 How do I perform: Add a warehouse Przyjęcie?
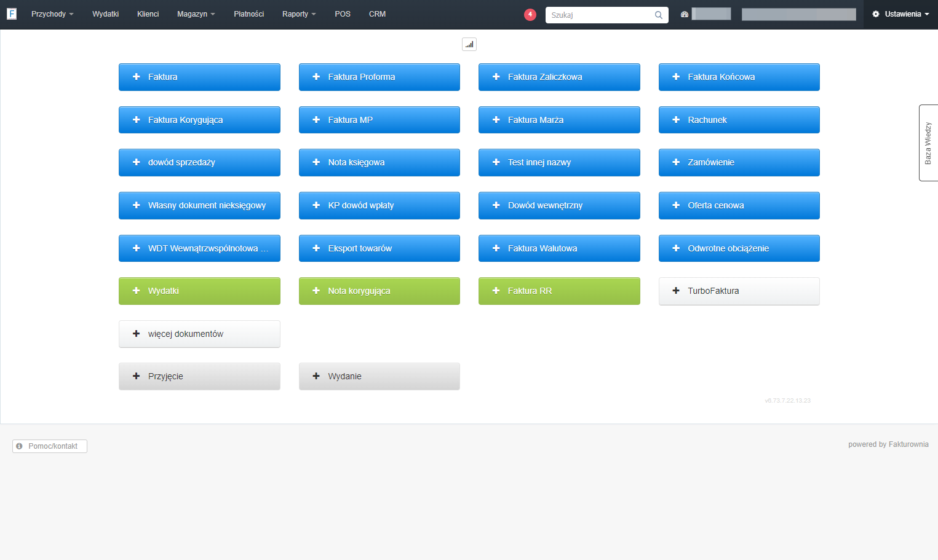pos(199,376)
